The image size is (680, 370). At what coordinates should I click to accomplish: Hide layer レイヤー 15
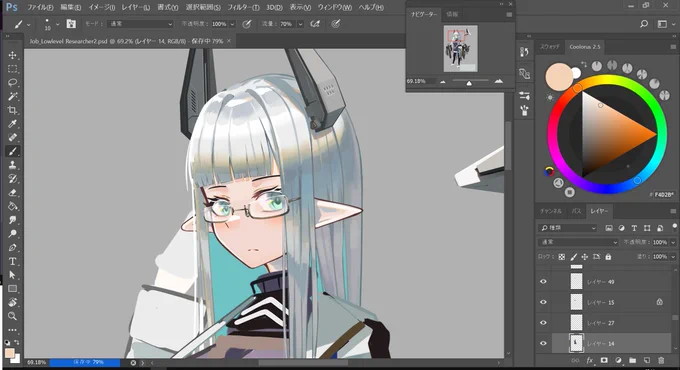(x=543, y=302)
